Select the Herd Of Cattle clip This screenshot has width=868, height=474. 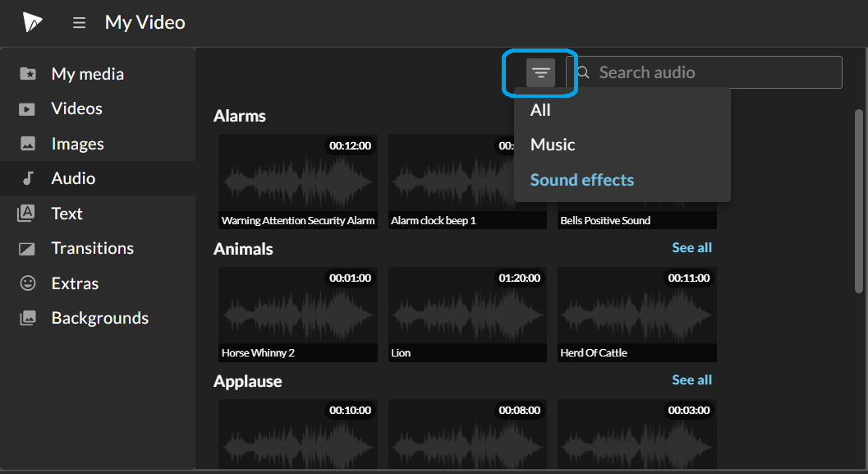pos(637,315)
